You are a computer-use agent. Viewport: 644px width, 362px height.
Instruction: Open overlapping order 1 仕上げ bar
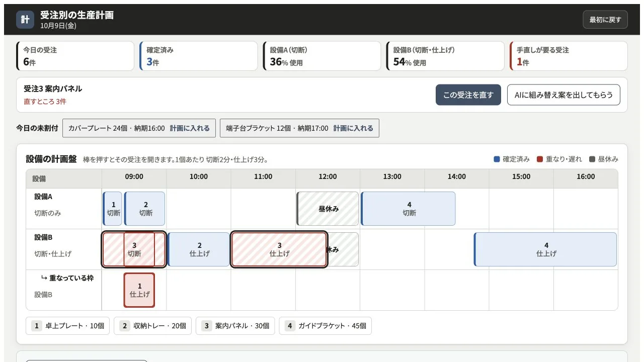139,290
